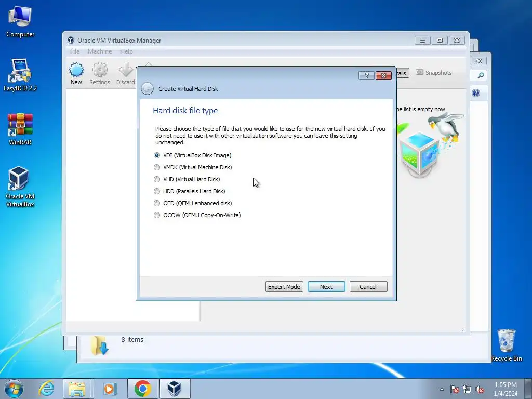Click network icon in system tray
The width and height of the screenshot is (532, 399).
pos(467,389)
